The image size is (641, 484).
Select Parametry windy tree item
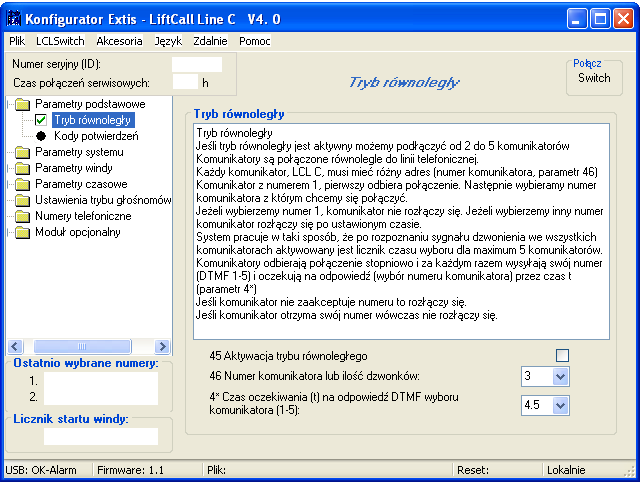pos(74,168)
